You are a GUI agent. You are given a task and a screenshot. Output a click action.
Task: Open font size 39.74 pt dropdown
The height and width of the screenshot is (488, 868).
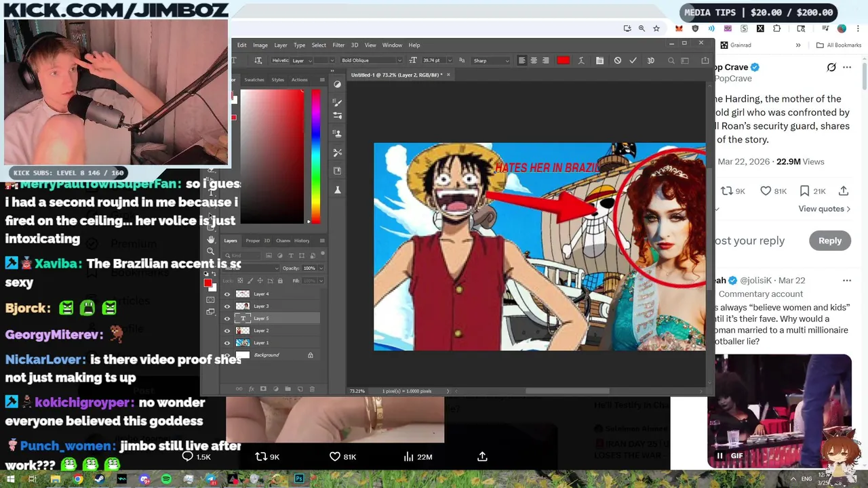pyautogui.click(x=449, y=60)
